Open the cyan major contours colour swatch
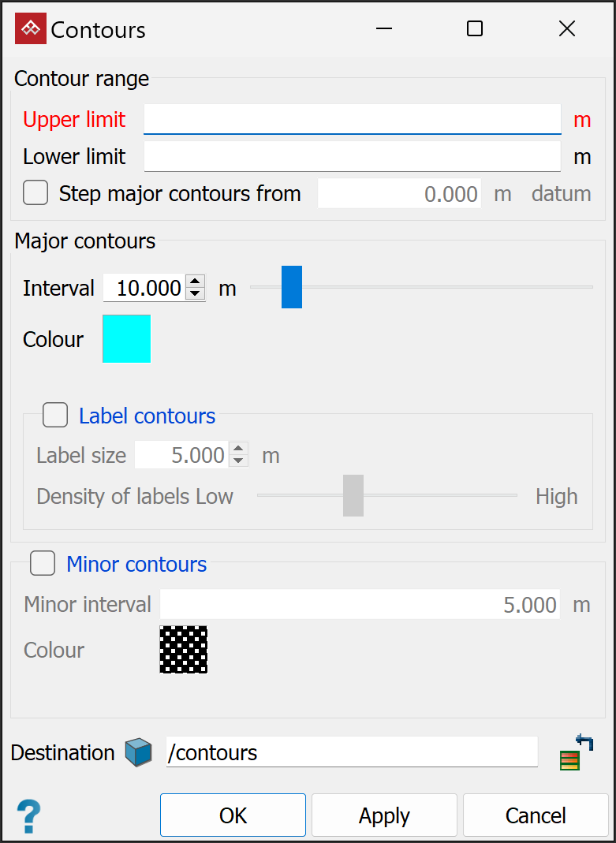 coord(126,338)
